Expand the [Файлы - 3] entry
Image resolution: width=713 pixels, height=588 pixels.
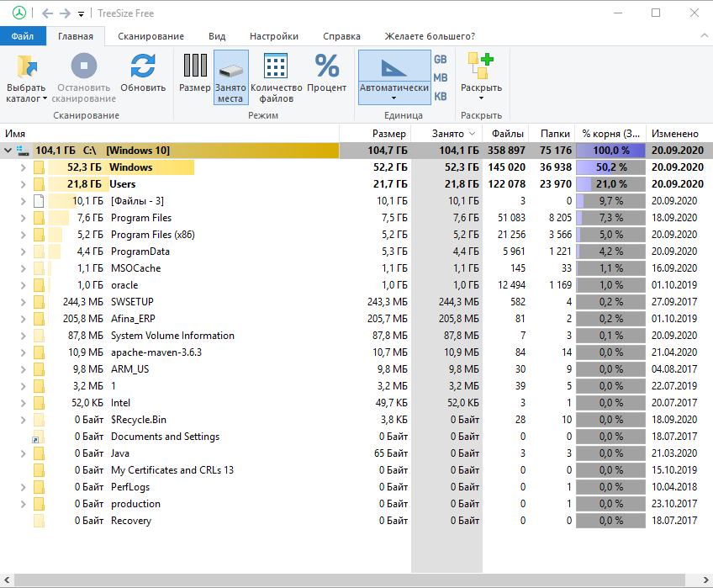(x=23, y=201)
